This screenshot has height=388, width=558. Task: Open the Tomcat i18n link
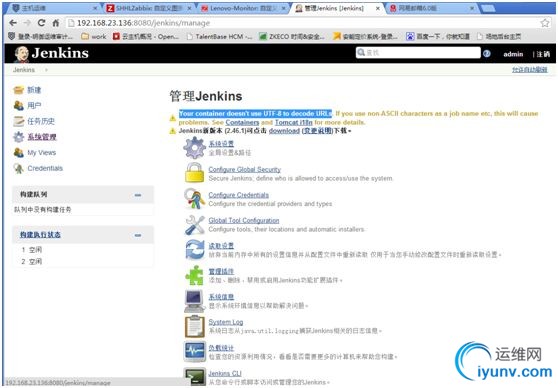click(294, 122)
